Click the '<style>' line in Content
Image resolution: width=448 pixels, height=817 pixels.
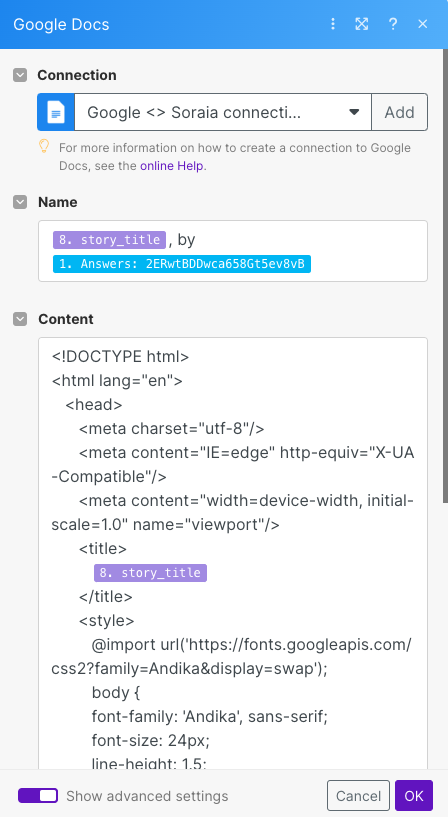(107, 620)
